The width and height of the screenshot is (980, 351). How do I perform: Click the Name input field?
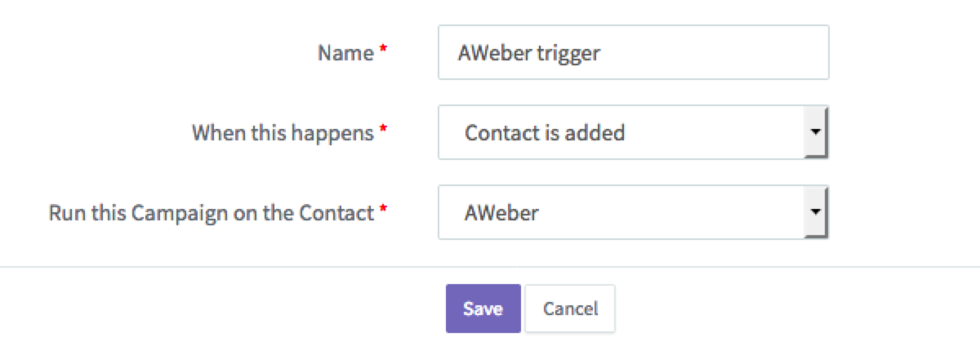coord(633,53)
